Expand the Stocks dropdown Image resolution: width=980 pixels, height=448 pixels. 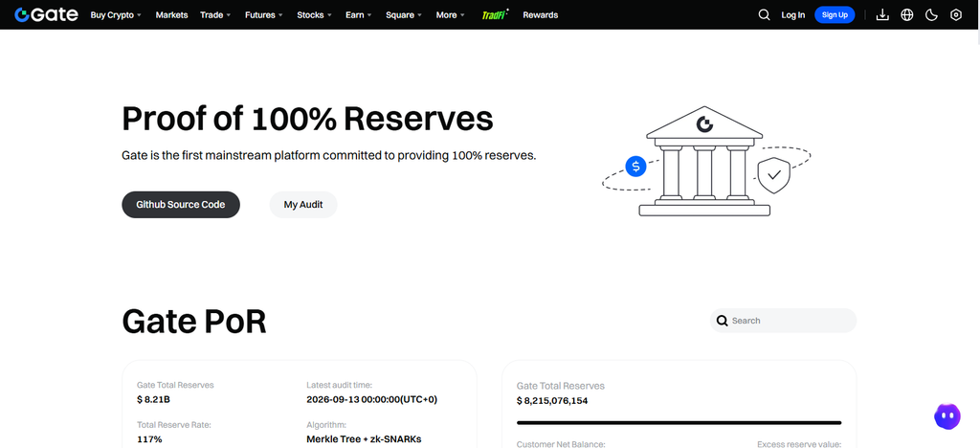coord(314,15)
